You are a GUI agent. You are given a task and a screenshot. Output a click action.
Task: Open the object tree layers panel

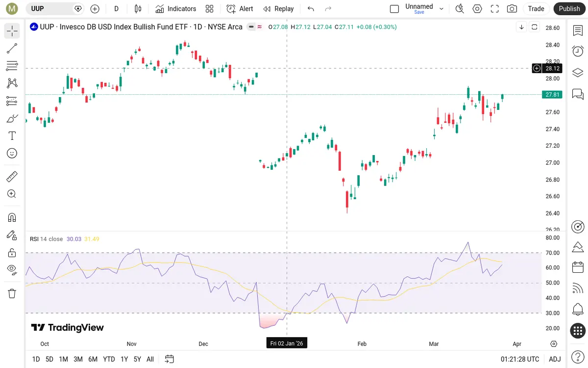(578, 73)
